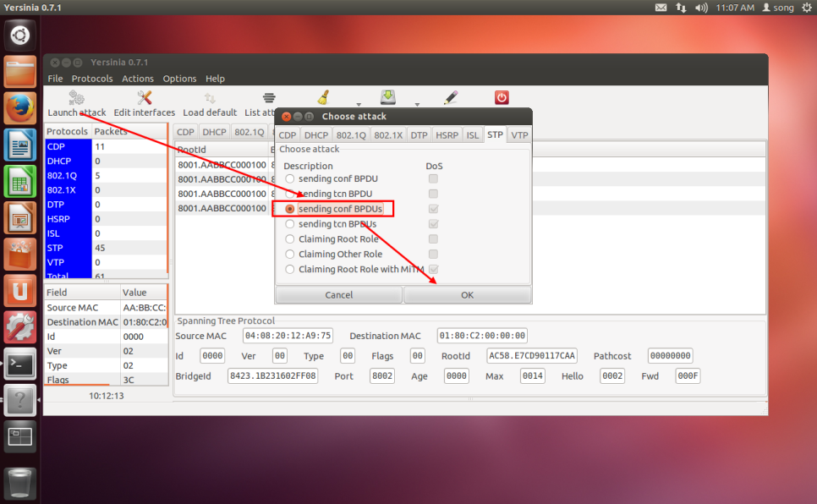Click the question mark dock icon

pyautogui.click(x=19, y=400)
